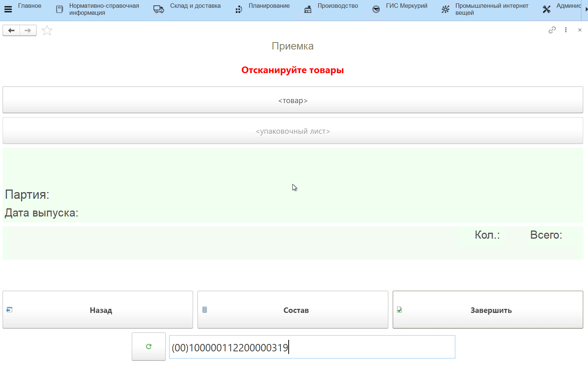Open Промышленный интернет вещей section
This screenshot has width=588, height=365.
[491, 9]
